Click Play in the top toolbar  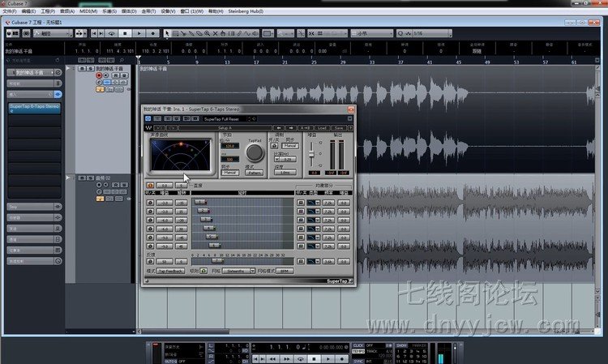click(139, 34)
